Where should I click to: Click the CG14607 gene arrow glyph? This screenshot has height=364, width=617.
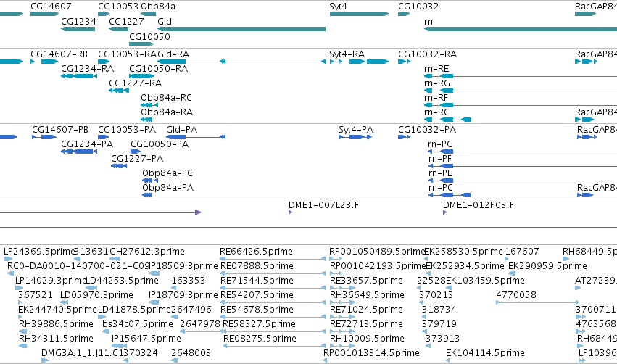[x=44, y=14]
